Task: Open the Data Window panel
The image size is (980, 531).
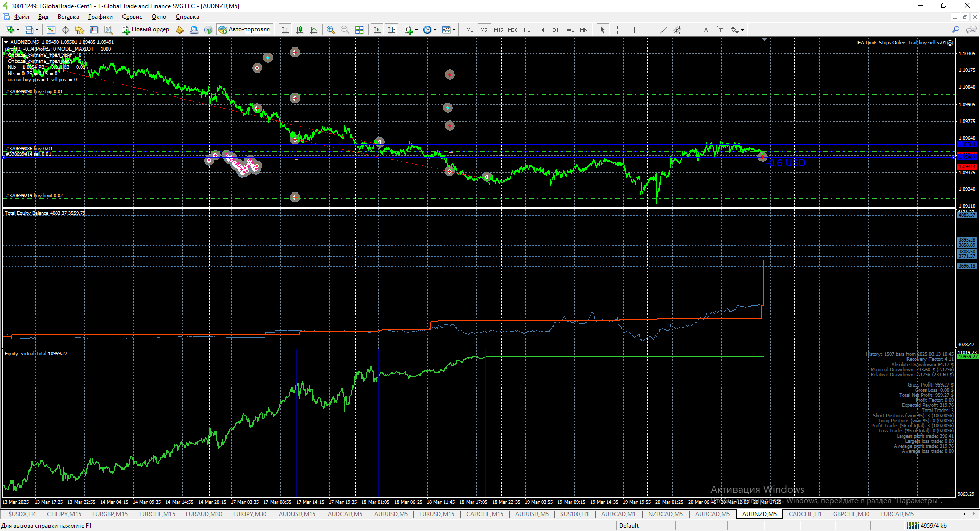Action: [65, 30]
